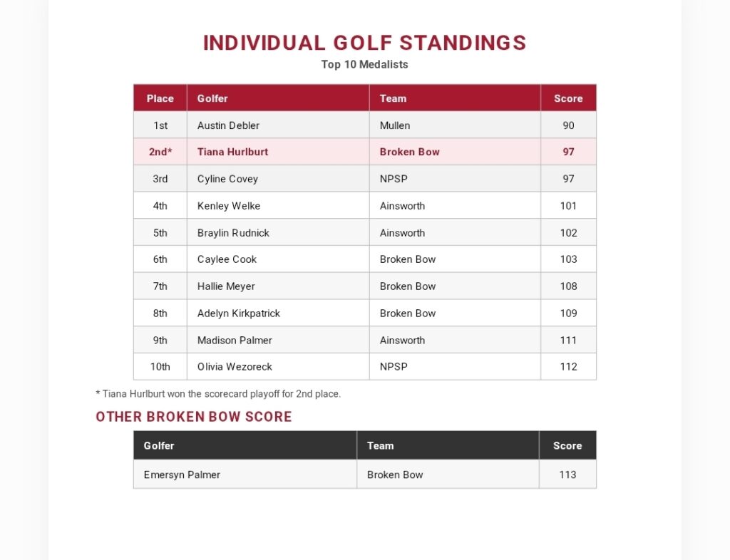Click Hallie Meyer's score of 108
This screenshot has width=730, height=560.
(568, 286)
